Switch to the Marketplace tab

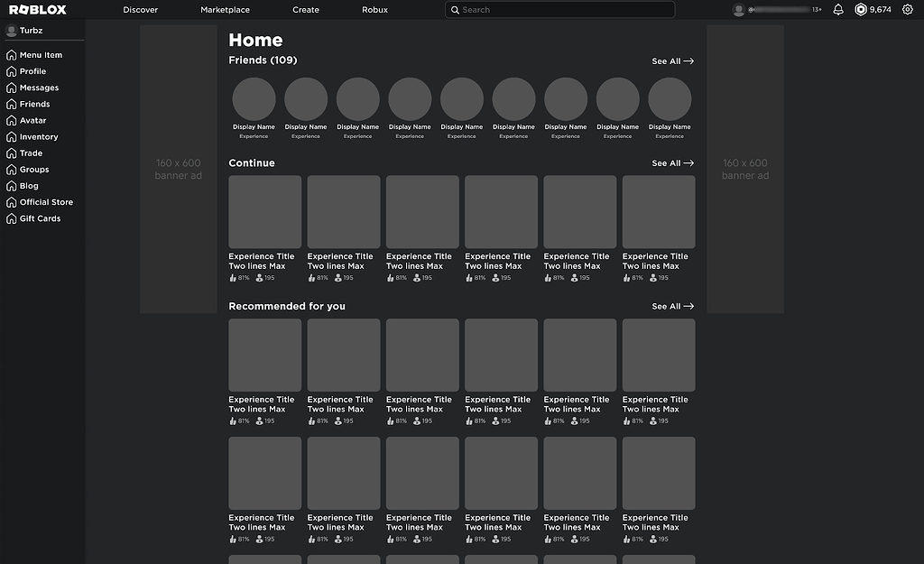click(225, 10)
